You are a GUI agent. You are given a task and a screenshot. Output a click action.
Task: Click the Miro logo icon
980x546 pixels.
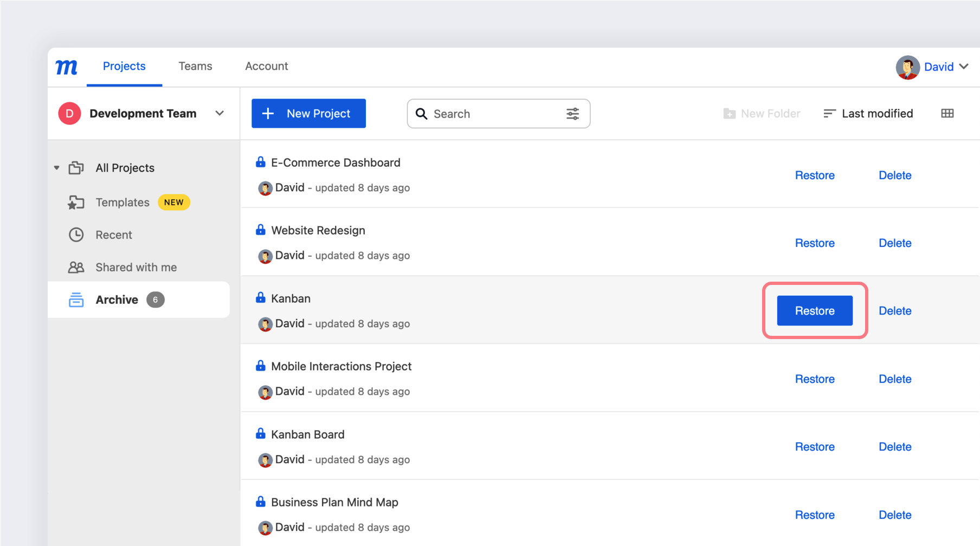point(66,66)
